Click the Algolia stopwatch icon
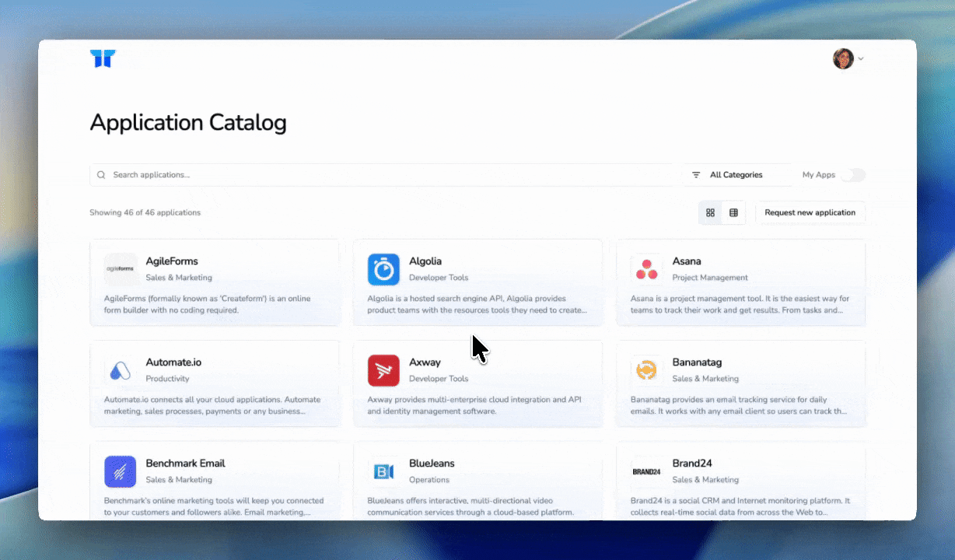Screen dimensions: 955x560 point(383,269)
